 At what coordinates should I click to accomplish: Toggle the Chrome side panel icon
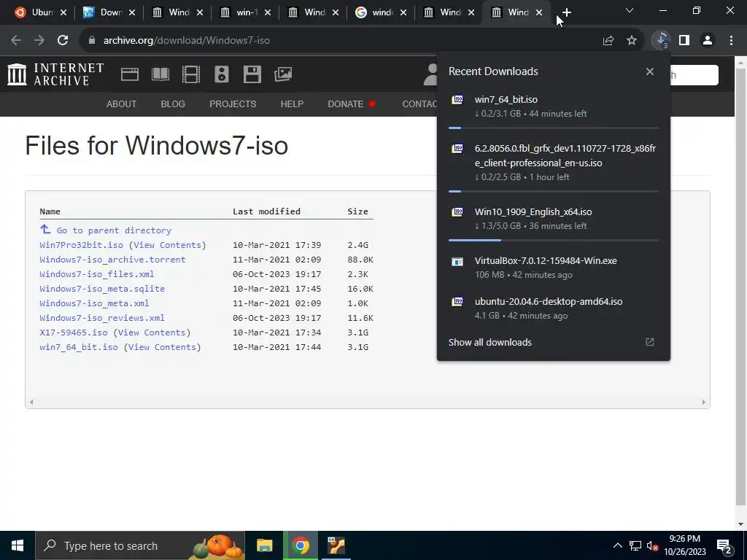pyautogui.click(x=684, y=41)
